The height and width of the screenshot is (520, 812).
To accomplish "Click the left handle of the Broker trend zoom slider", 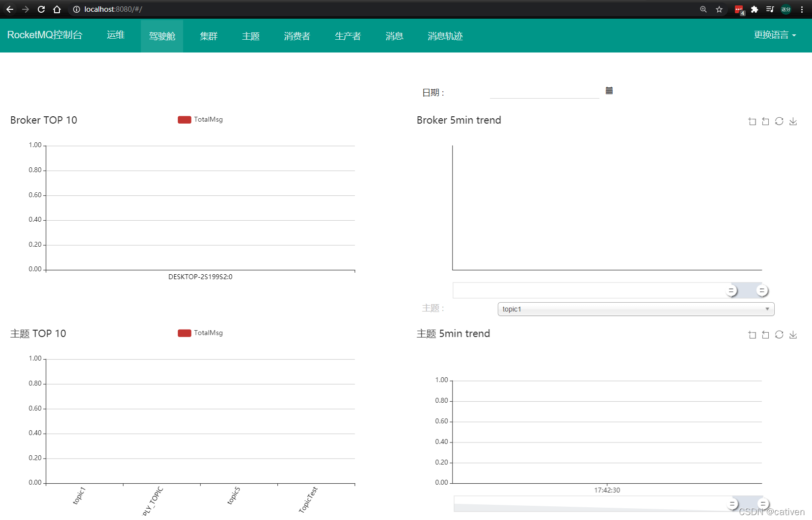I will (x=731, y=290).
